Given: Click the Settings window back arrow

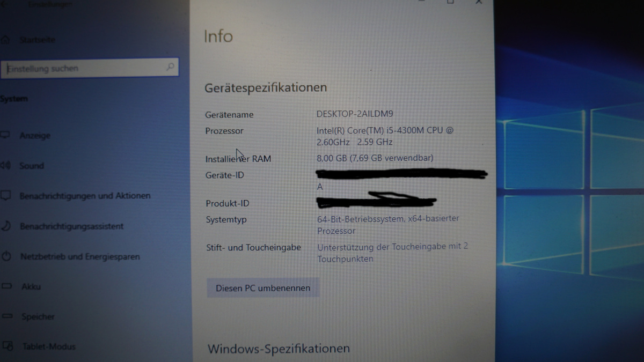Looking at the screenshot, I should (5, 4).
